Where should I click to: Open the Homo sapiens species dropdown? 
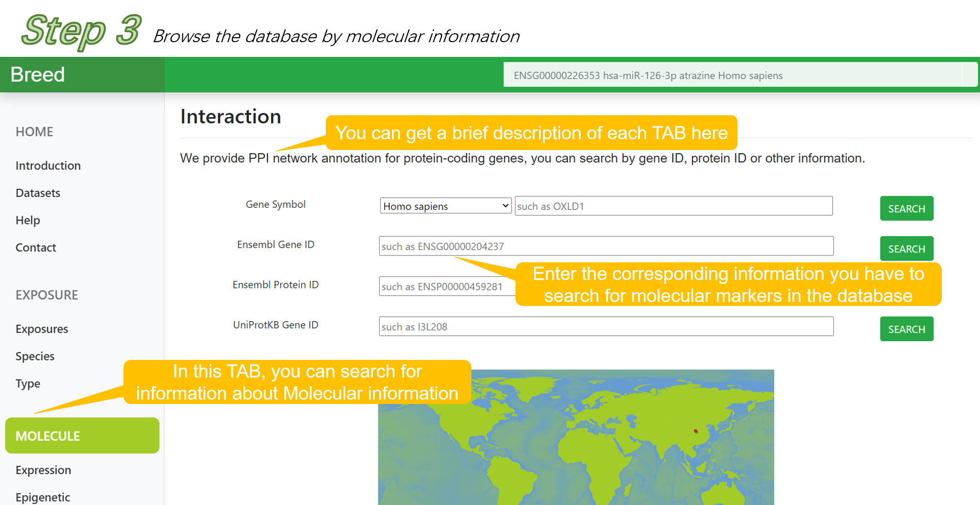point(445,206)
